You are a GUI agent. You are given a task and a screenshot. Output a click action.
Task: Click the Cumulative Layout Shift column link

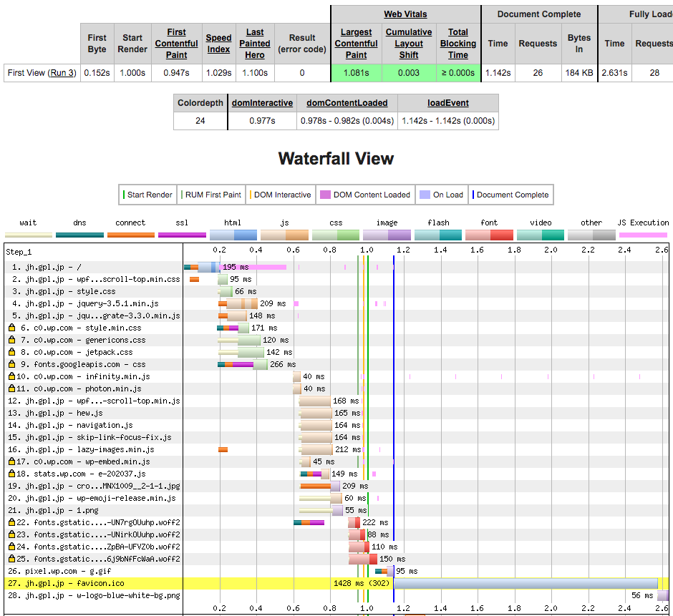tap(409, 44)
